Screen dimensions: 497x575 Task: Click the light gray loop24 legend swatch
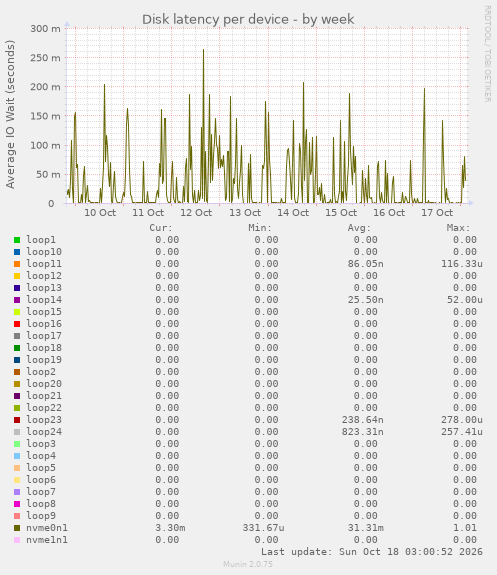point(17,432)
